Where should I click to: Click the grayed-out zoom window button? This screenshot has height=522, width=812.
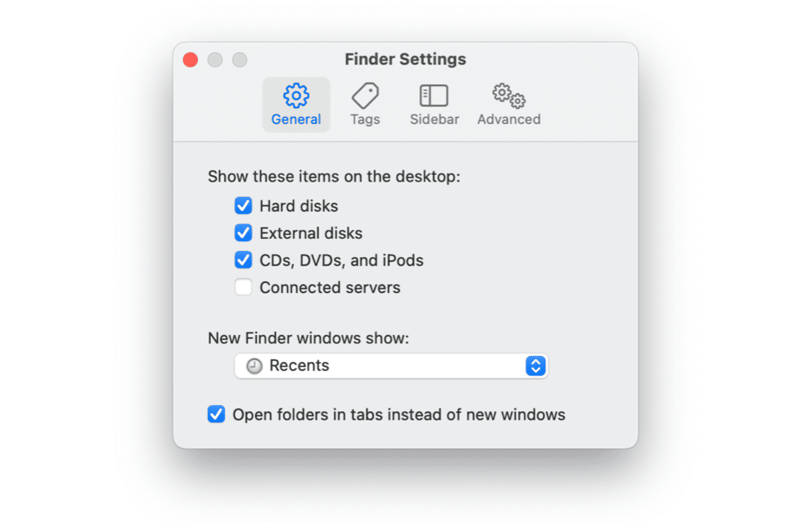[x=240, y=59]
